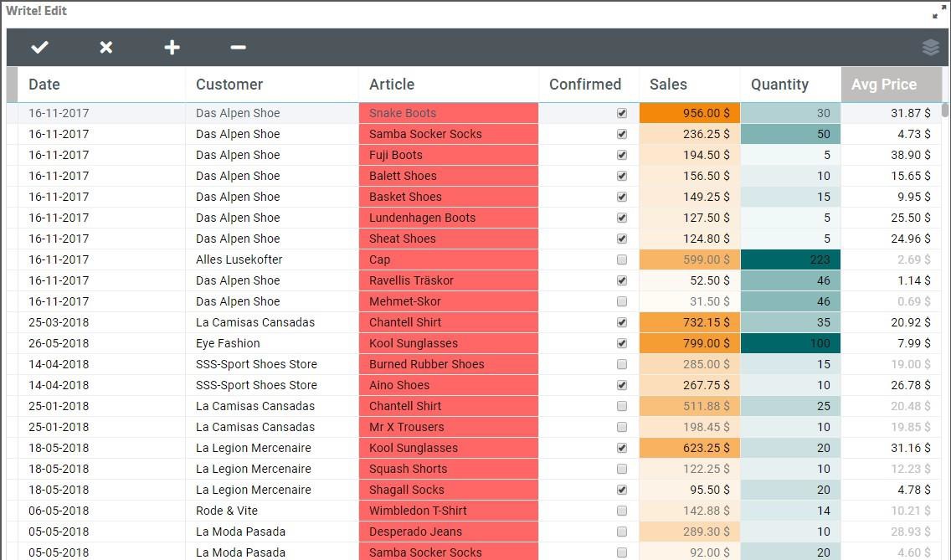
Task: Click the date cell 25-03-2018
Action: pos(101,322)
